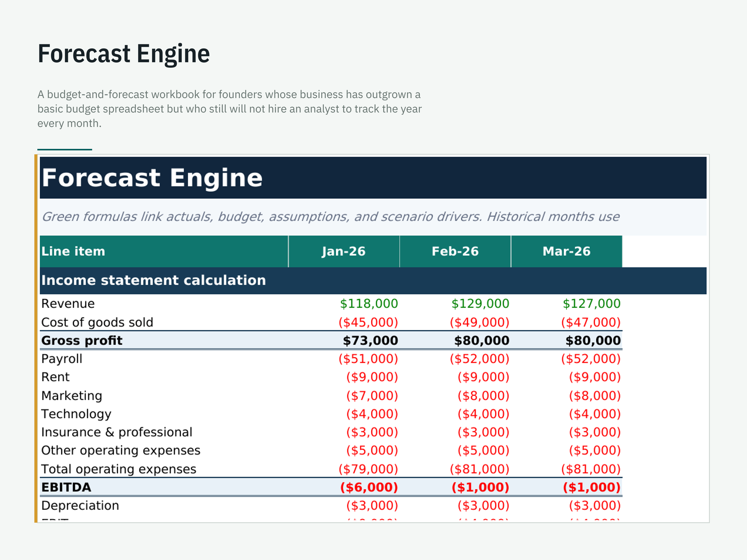
Task: Click the Other operating expenses label
Action: point(121,450)
